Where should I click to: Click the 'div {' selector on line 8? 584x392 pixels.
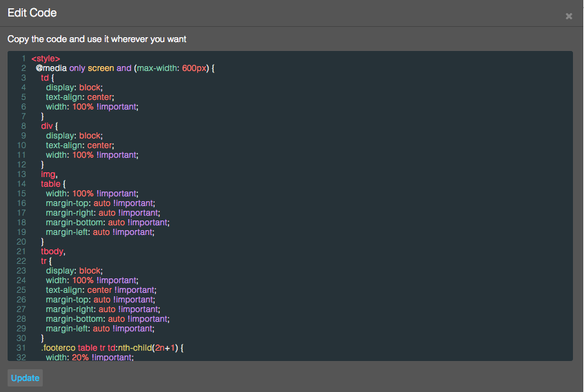[x=50, y=126]
